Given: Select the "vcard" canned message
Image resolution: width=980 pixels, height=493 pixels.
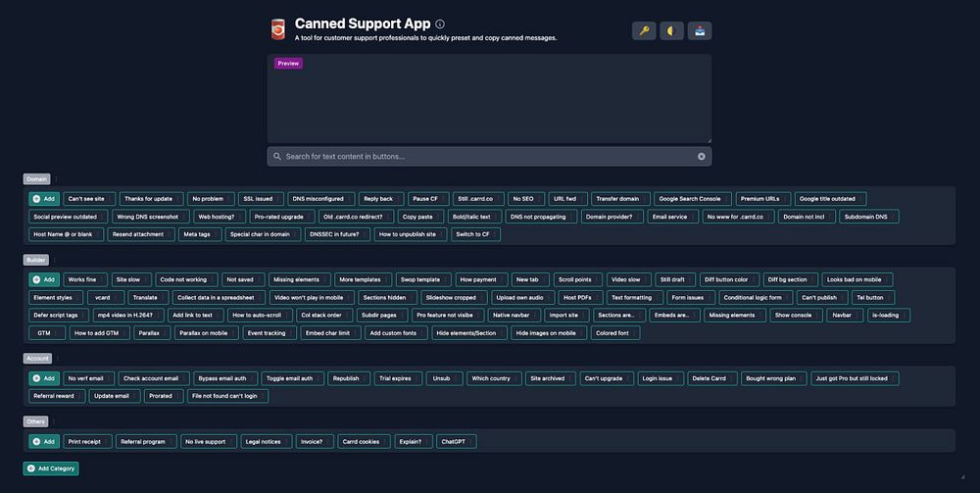Looking at the screenshot, I should (106, 297).
